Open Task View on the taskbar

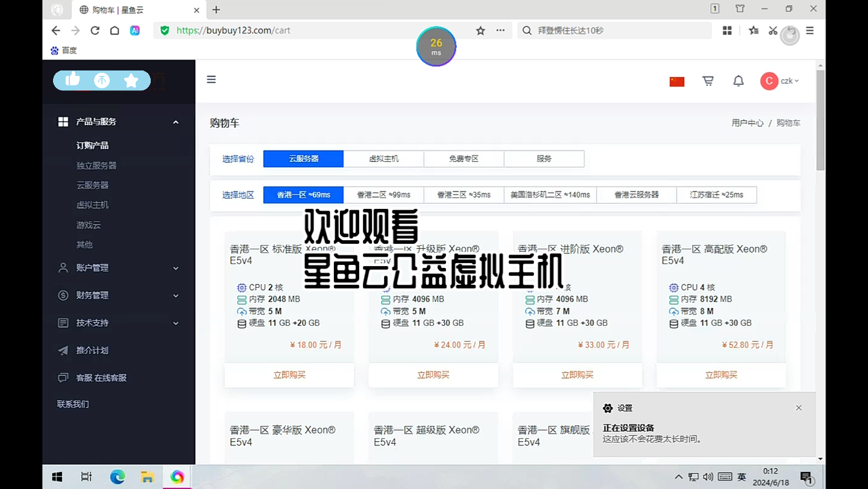pos(86,477)
